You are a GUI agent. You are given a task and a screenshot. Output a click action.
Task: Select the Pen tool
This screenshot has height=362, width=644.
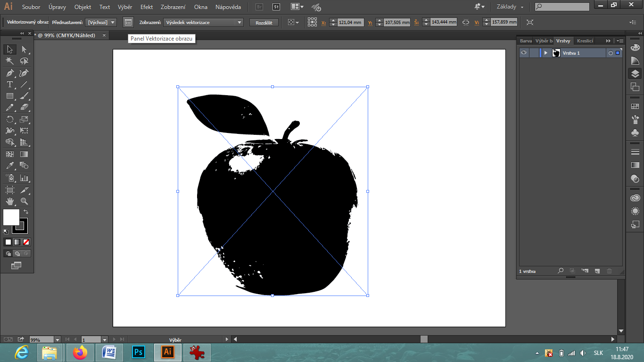click(9, 73)
